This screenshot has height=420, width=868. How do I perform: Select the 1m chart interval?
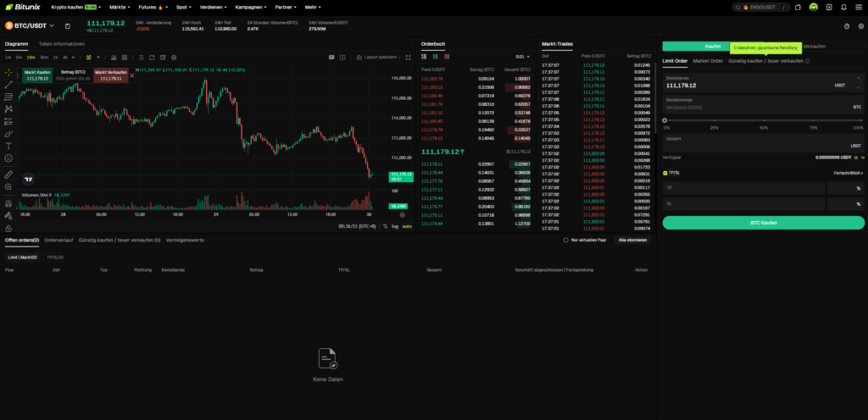[8, 57]
